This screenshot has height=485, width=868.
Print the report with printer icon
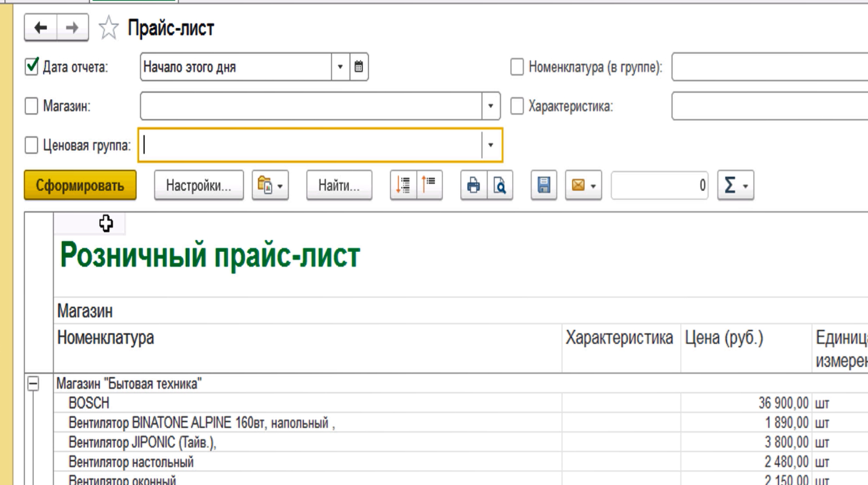tap(474, 185)
